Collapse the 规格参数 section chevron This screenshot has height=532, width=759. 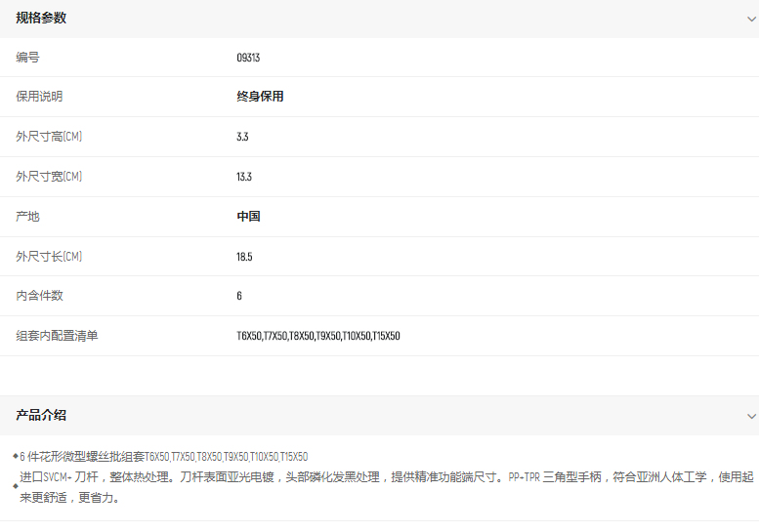[x=750, y=19]
